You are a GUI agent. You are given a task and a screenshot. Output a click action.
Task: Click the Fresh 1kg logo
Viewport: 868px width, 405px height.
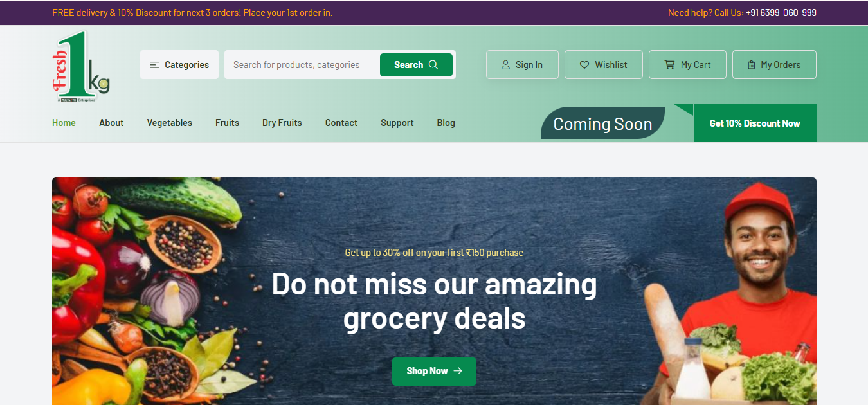click(81, 67)
